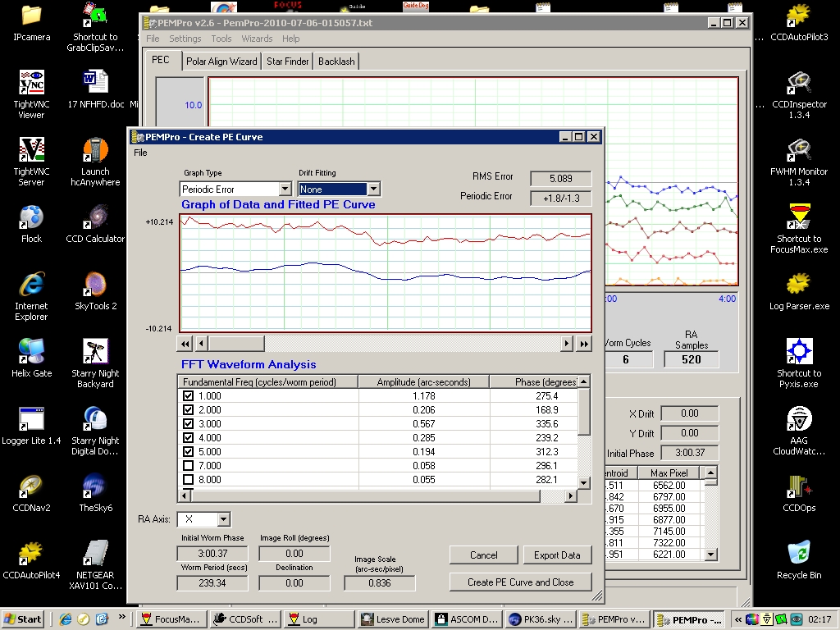Check the 7.000 frequency checkbox
Image resolution: width=840 pixels, height=630 pixels.
point(188,466)
